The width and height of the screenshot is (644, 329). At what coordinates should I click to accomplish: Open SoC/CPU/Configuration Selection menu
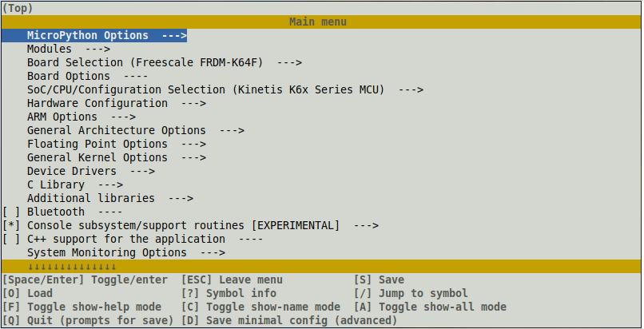(225, 89)
